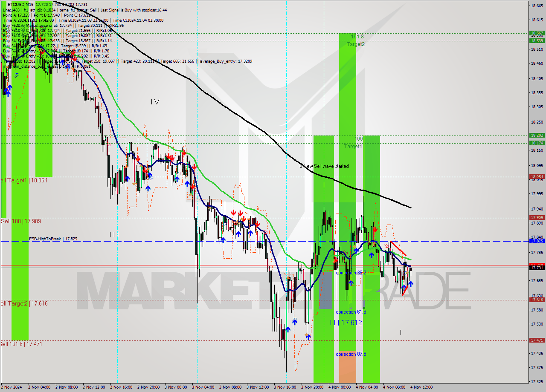
Task: Click the '| | | 17.612' wave label
Action: pos(346,323)
